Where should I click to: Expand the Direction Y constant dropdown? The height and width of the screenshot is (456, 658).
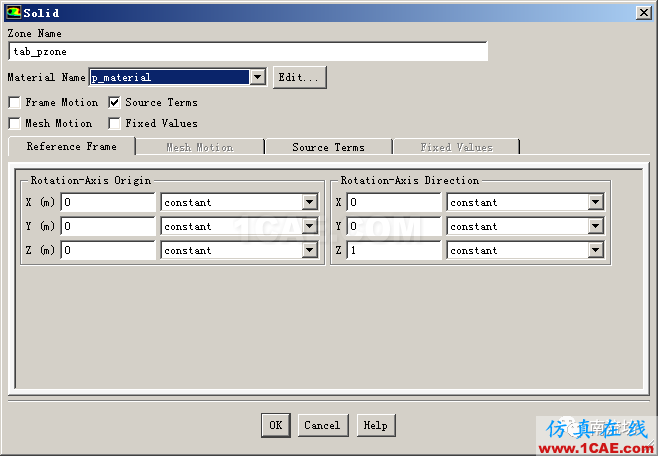click(x=595, y=227)
